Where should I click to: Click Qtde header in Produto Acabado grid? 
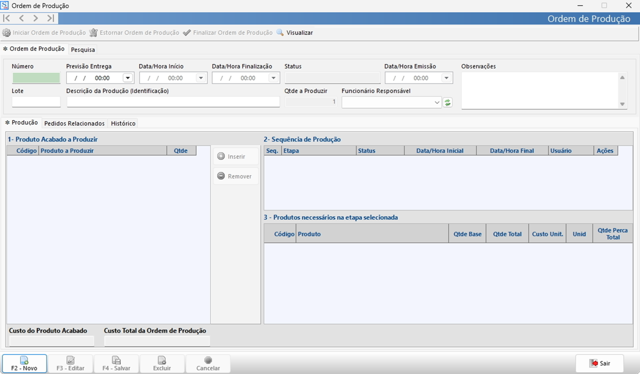click(181, 151)
